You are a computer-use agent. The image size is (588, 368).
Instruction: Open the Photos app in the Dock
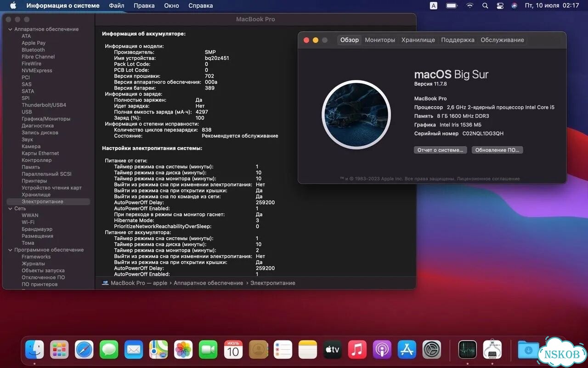tap(183, 350)
